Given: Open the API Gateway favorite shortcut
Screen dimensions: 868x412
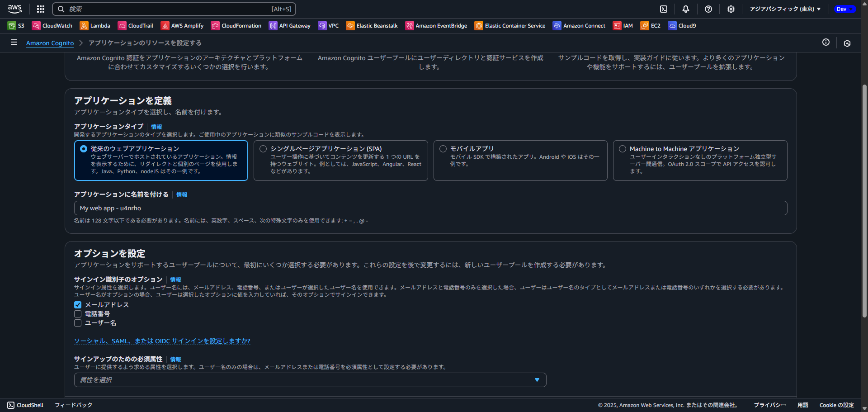Looking at the screenshot, I should 290,26.
